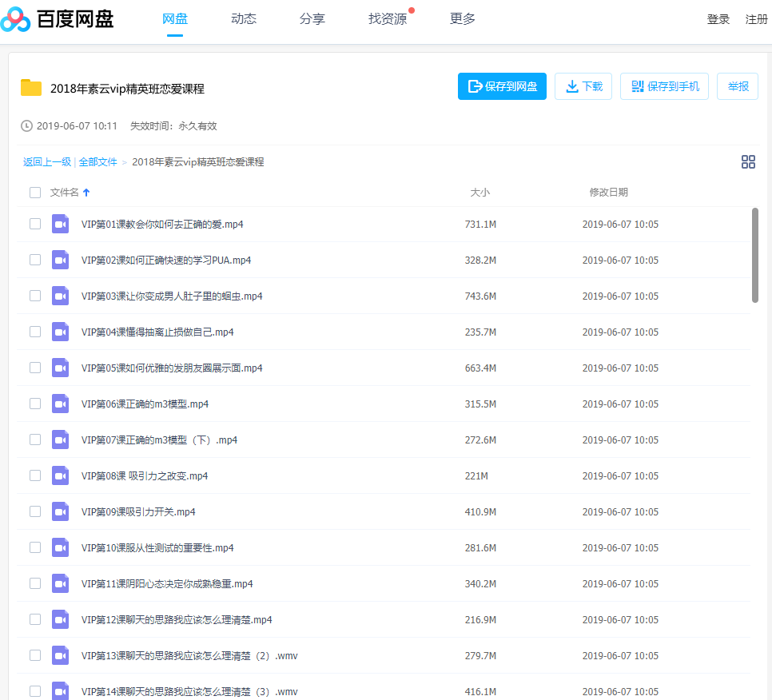Click video icon for VIP第05课 file
Viewport: 772px width, 700px height.
tap(60, 368)
